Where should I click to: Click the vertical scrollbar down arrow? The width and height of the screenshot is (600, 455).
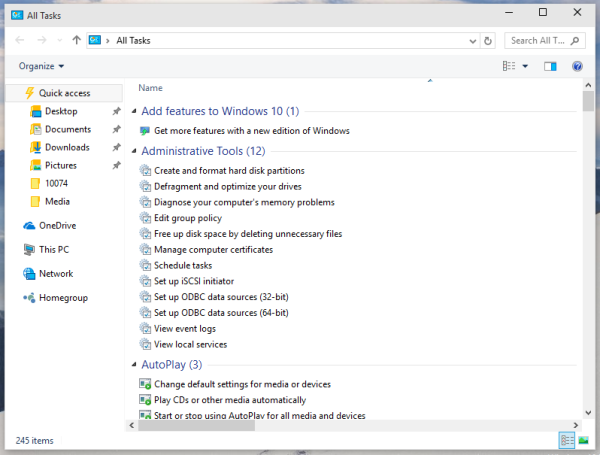[588, 413]
